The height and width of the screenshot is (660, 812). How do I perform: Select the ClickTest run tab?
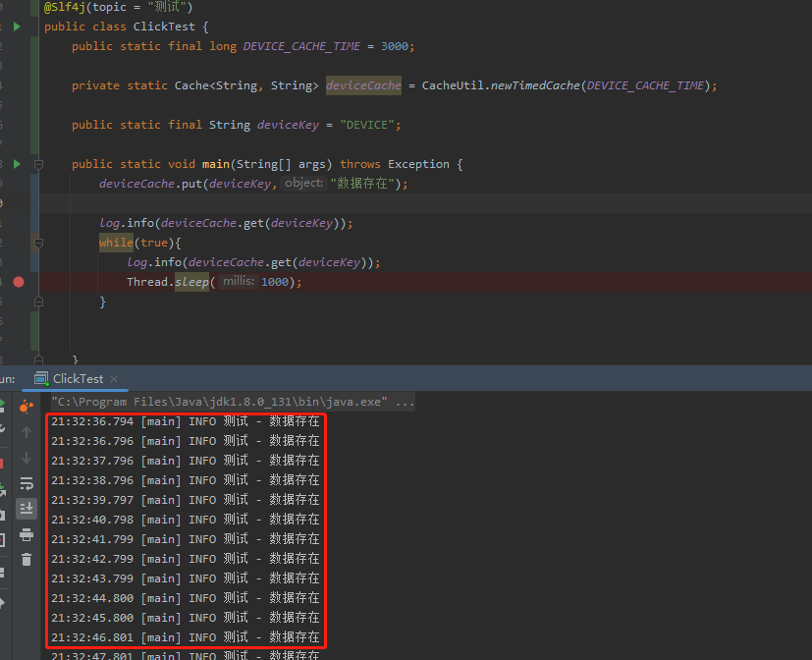click(77, 379)
